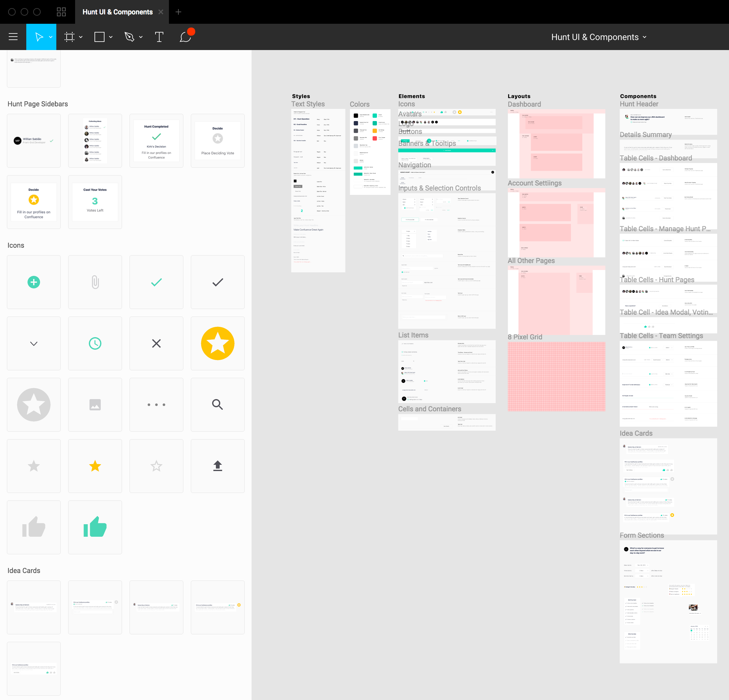Open the file browser grid view
The width and height of the screenshot is (729, 700).
pyautogui.click(x=61, y=12)
